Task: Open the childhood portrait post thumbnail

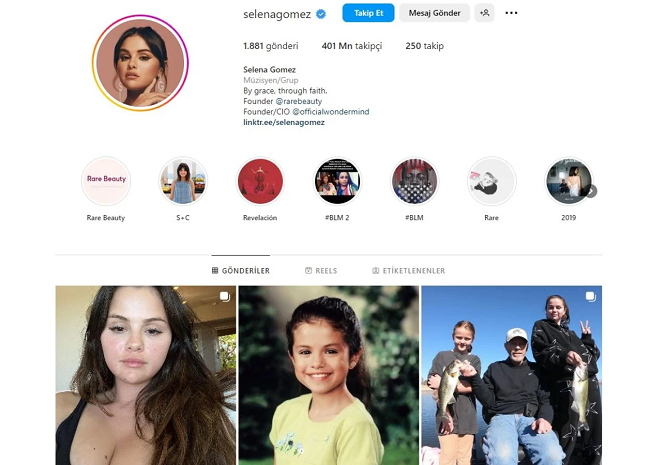Action: tap(329, 375)
